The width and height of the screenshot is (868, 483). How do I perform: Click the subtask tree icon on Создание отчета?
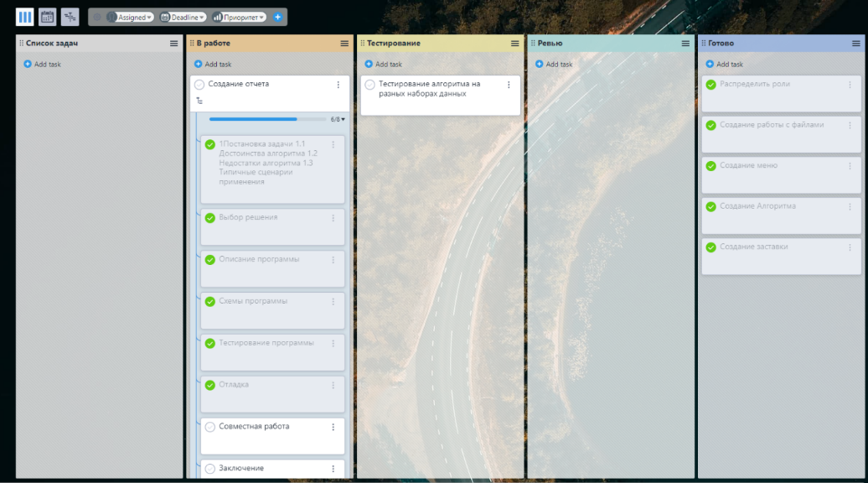199,101
